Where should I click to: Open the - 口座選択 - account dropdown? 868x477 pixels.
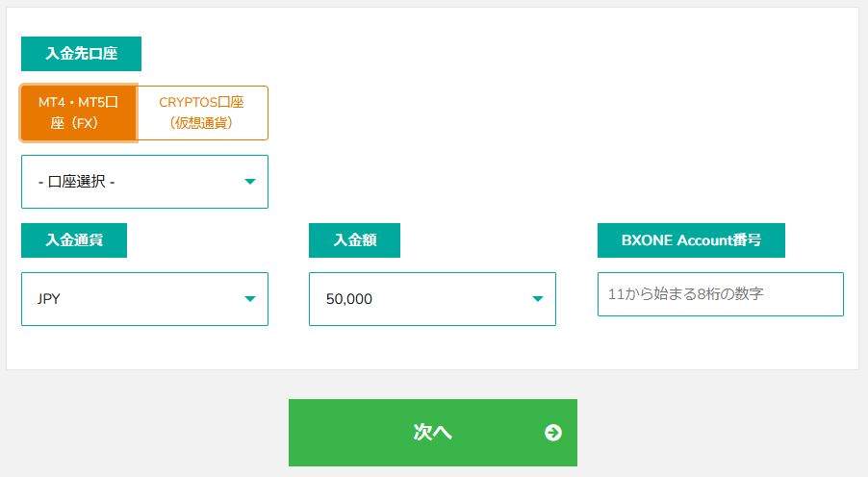[x=144, y=182]
